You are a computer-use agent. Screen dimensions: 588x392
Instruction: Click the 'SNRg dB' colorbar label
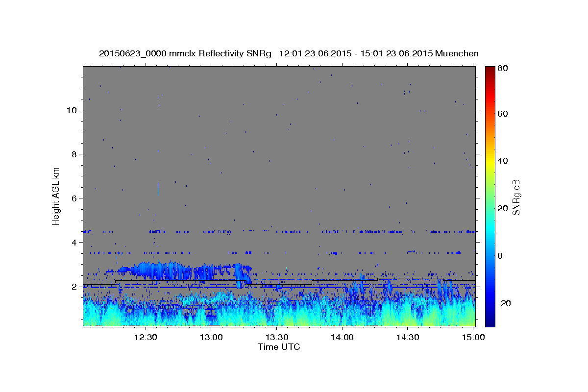point(516,197)
